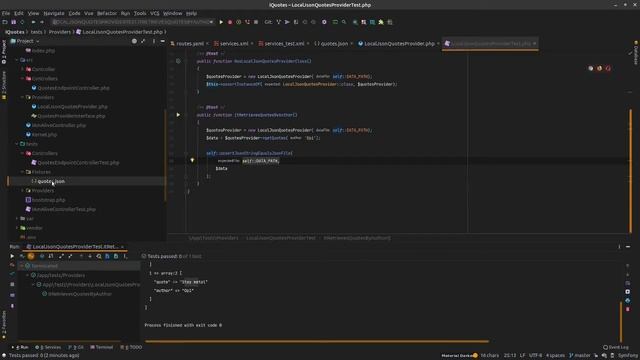The width and height of the screenshot is (640, 360).
Task: Open the Run tool window button
Action: (20, 347)
